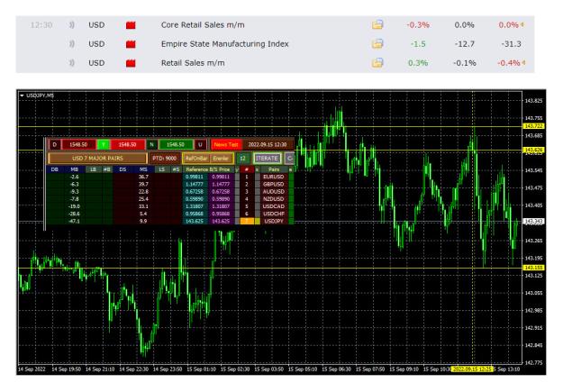Image resolution: width=563 pixels, height=392 pixels.
Task: Click the DB column header
Action: tap(55, 169)
